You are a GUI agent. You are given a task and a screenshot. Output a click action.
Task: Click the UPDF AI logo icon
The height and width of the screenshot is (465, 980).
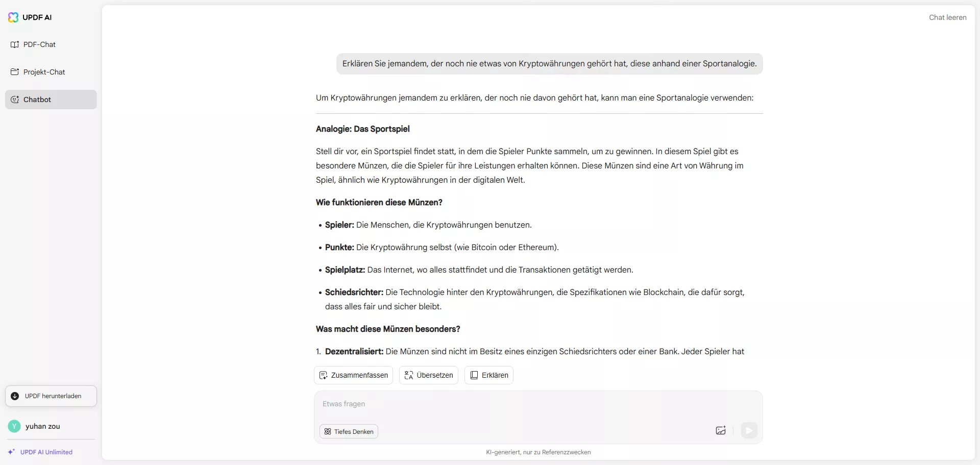pyautogui.click(x=13, y=17)
